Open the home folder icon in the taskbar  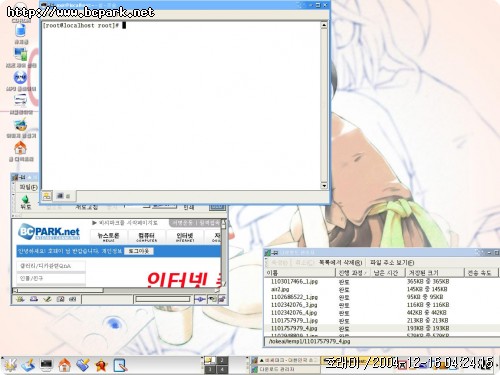coord(64,365)
